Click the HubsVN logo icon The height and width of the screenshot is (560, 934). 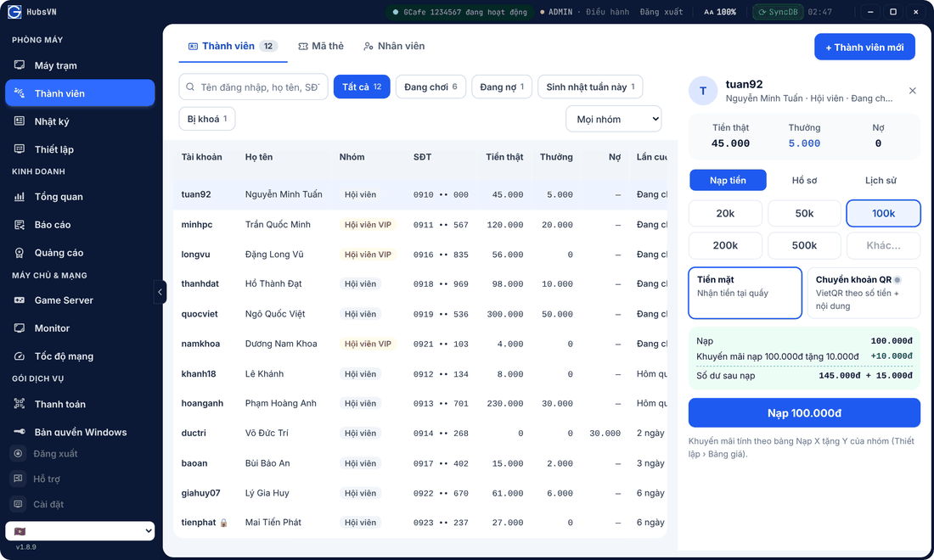pyautogui.click(x=14, y=12)
